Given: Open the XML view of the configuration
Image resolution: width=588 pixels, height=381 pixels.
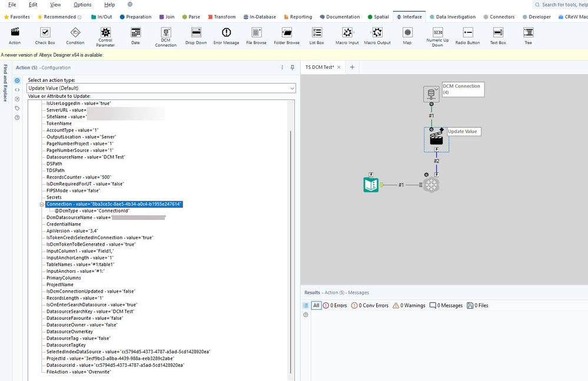Looking at the screenshot, I should [17, 90].
